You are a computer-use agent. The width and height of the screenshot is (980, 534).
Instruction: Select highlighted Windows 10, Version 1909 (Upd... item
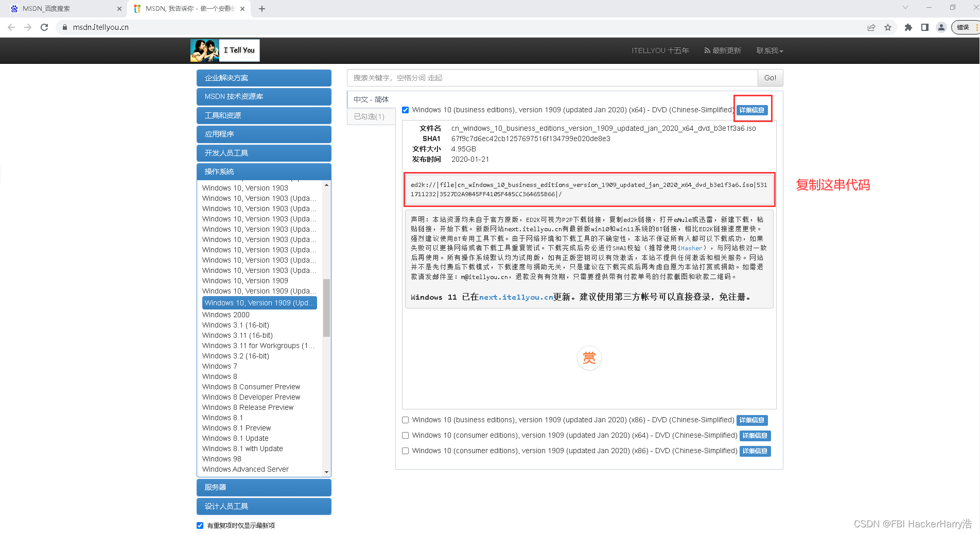259,303
